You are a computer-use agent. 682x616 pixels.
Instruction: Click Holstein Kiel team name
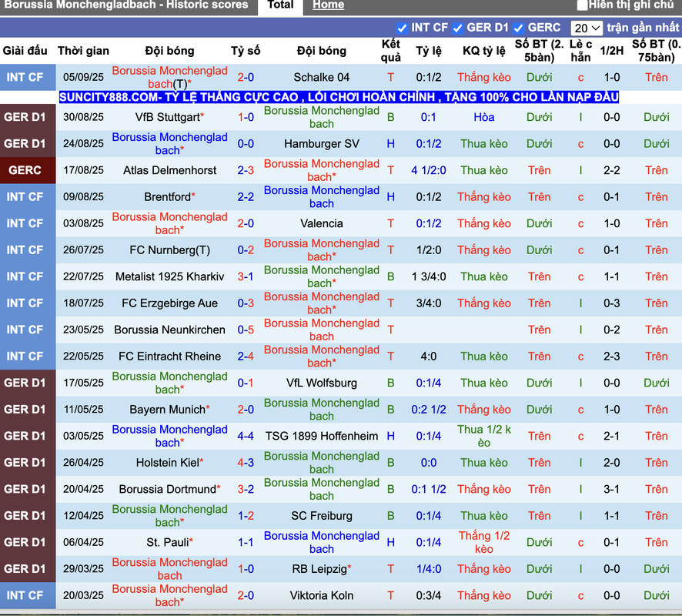169,463
